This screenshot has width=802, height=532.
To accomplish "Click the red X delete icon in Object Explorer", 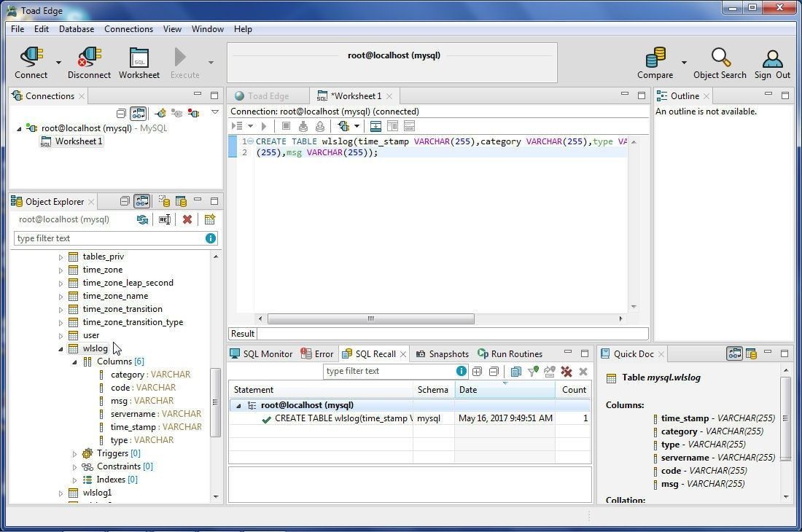I will pos(187,219).
